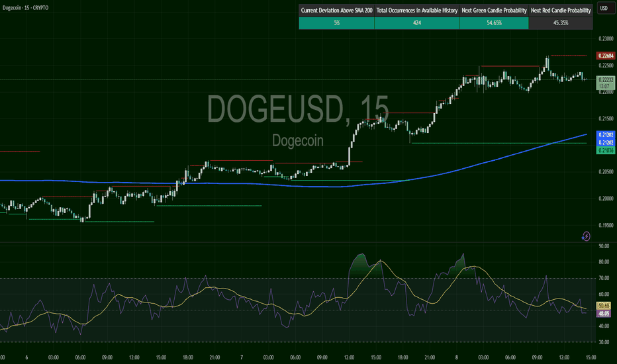Click the '54.65%' green probability cell

click(x=494, y=23)
